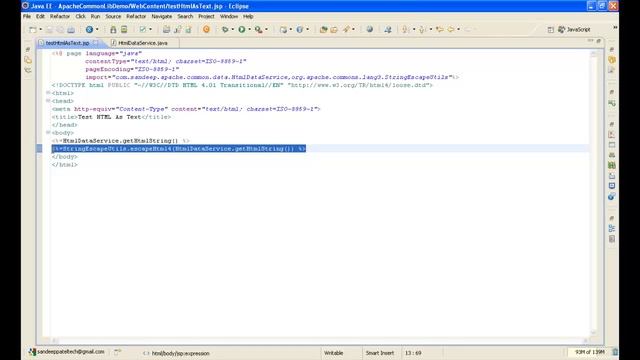Screen dimensions: 640x360
Task: Minimize the editor area
Action: (x=590, y=41)
